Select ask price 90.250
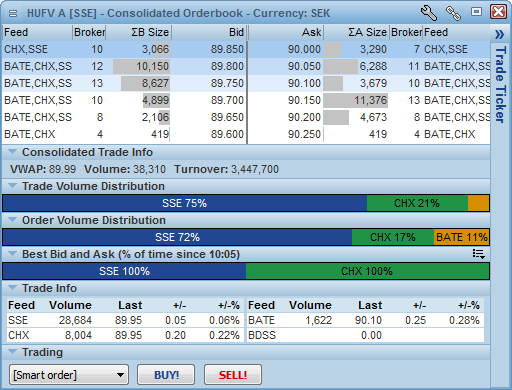The width and height of the screenshot is (512, 390). tap(304, 134)
